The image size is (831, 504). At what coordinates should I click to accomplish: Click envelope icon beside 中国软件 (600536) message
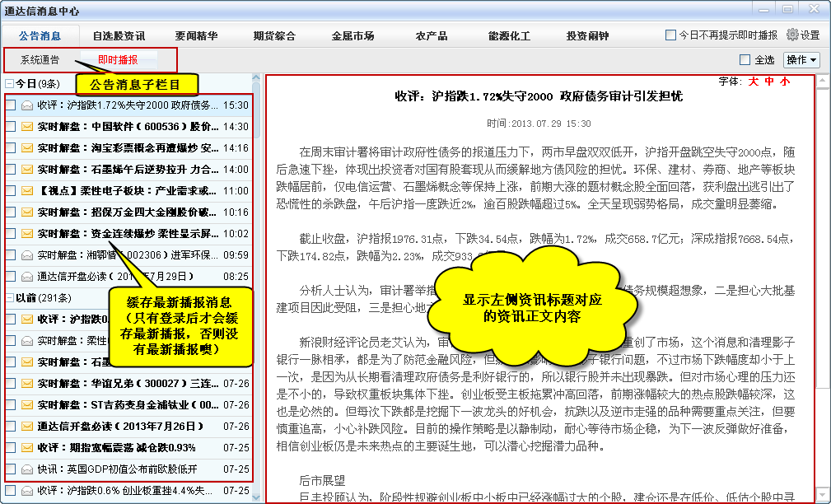pyautogui.click(x=27, y=127)
